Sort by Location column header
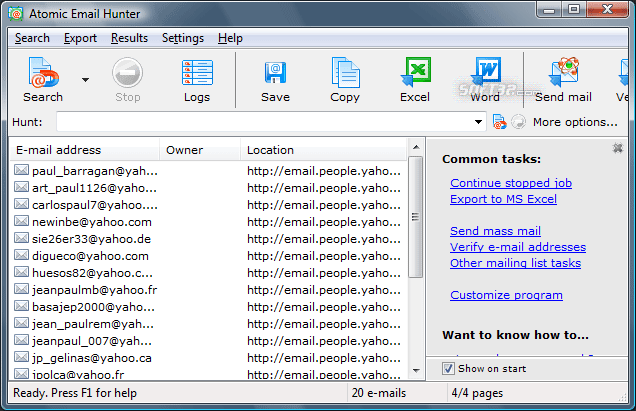Screen dimensions: 636x411 coord(324,150)
